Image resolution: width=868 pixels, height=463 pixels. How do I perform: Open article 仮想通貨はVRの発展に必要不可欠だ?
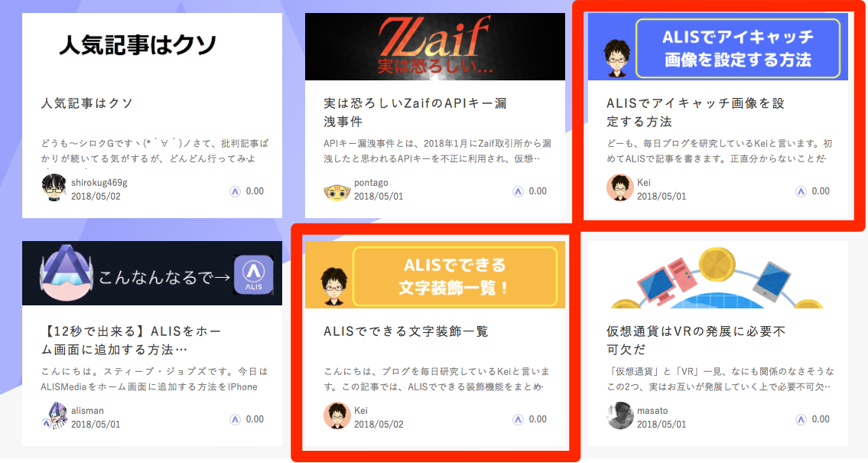(696, 340)
